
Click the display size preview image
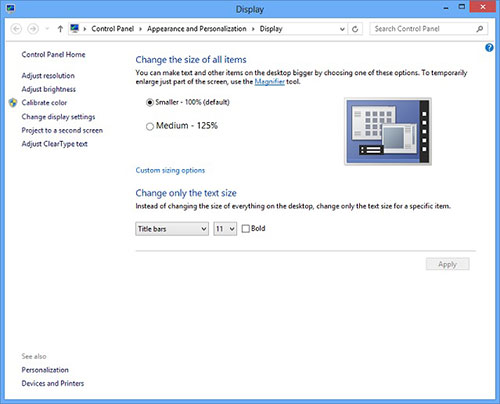(388, 131)
